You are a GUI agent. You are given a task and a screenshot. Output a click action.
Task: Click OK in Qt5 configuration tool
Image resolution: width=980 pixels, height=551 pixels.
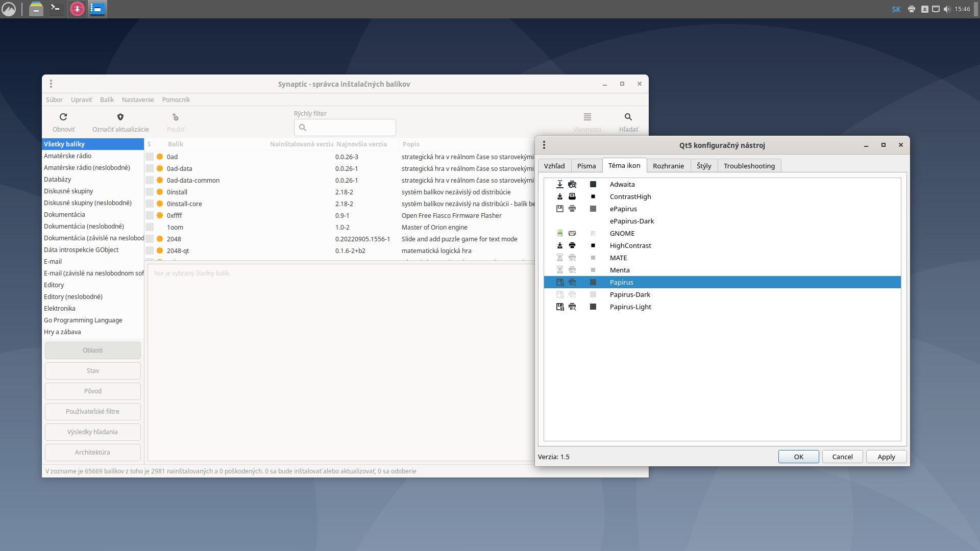(799, 457)
